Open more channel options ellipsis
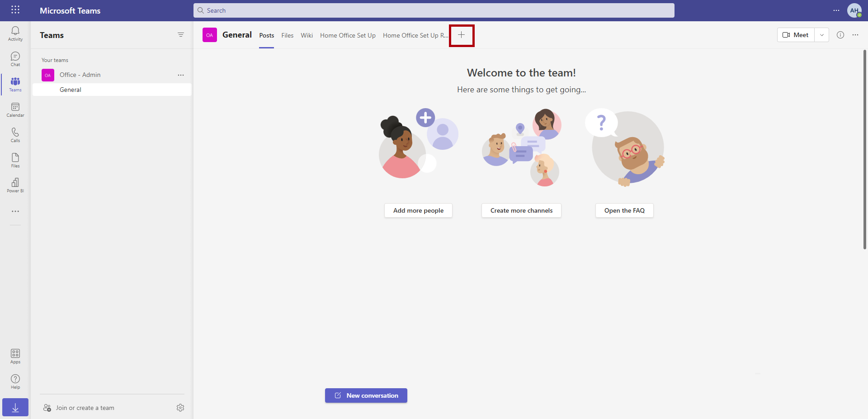This screenshot has width=868, height=419. pyautogui.click(x=855, y=35)
